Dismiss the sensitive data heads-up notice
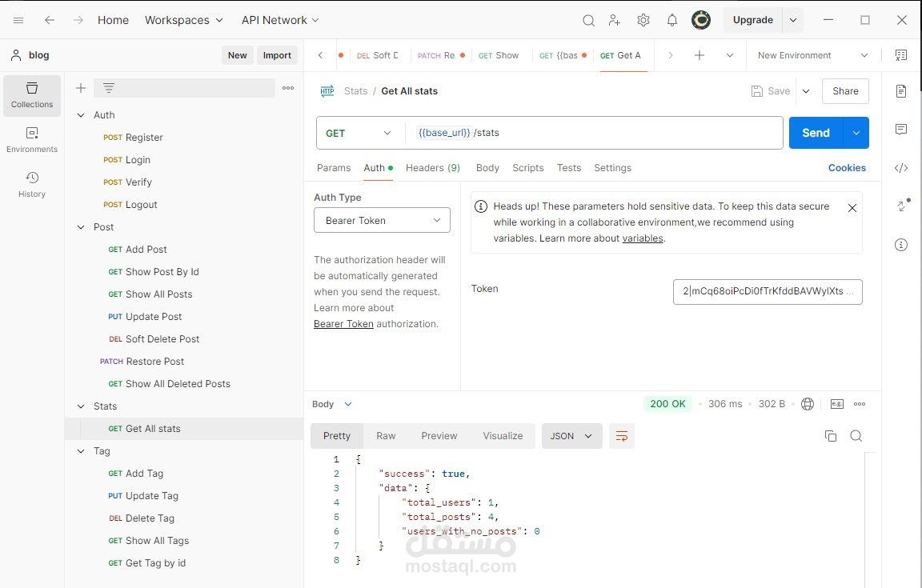The height and width of the screenshot is (588, 922). pyautogui.click(x=852, y=208)
